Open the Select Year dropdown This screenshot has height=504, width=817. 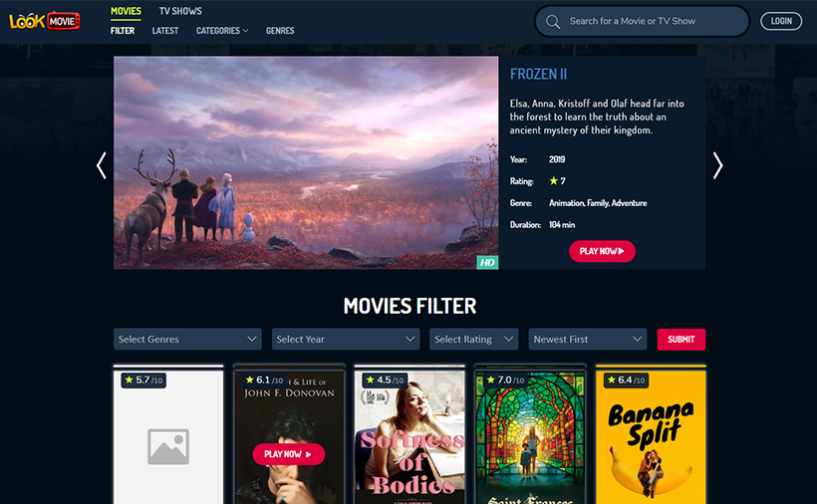tap(346, 339)
